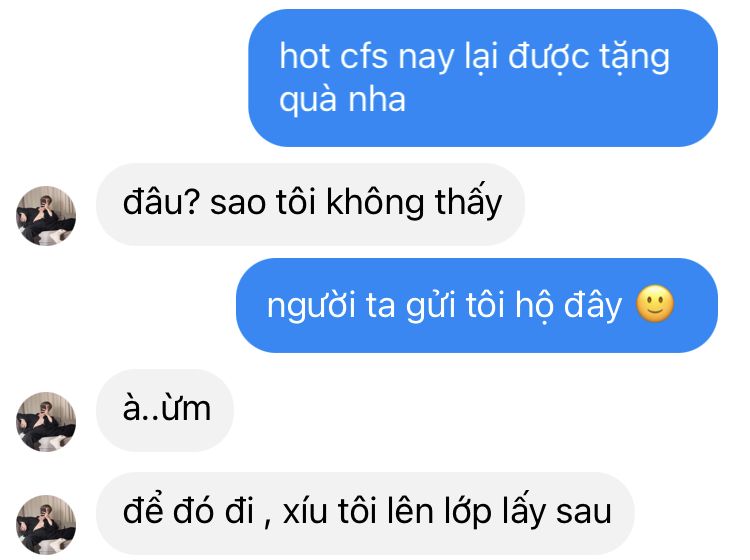Select the gray "đâu? sao tôi không thấy" bubble
The image size is (750, 560).
tap(310, 204)
